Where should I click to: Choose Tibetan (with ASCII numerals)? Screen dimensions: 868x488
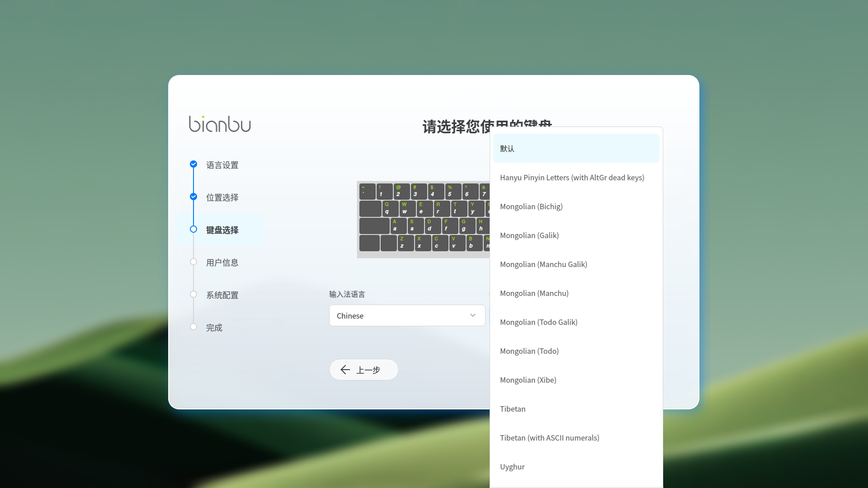(x=549, y=438)
